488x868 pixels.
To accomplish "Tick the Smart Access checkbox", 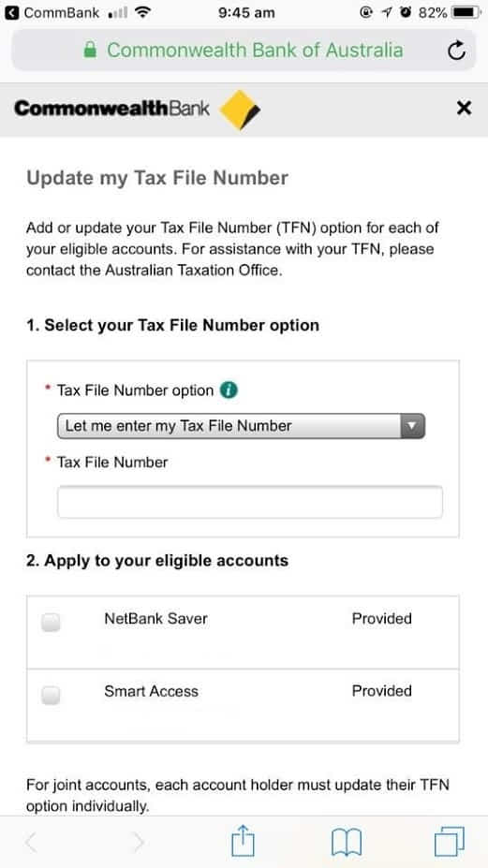I will coord(51,695).
